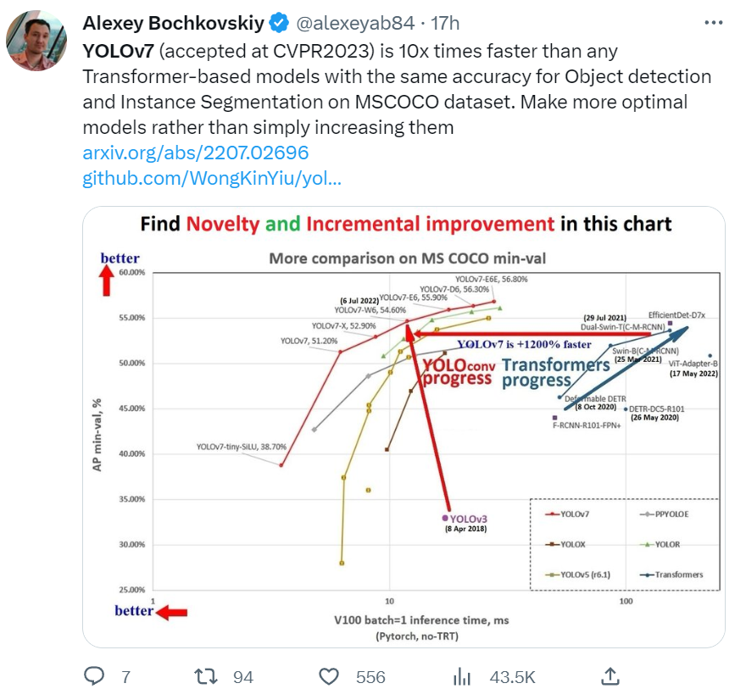Click the share upload icon
This screenshot has height=700, width=746.
610,675
